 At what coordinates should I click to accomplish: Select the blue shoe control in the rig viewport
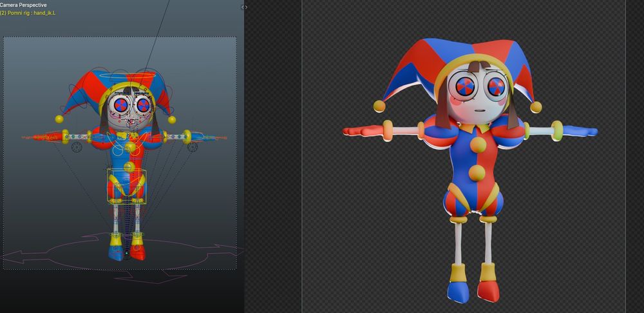(x=116, y=252)
